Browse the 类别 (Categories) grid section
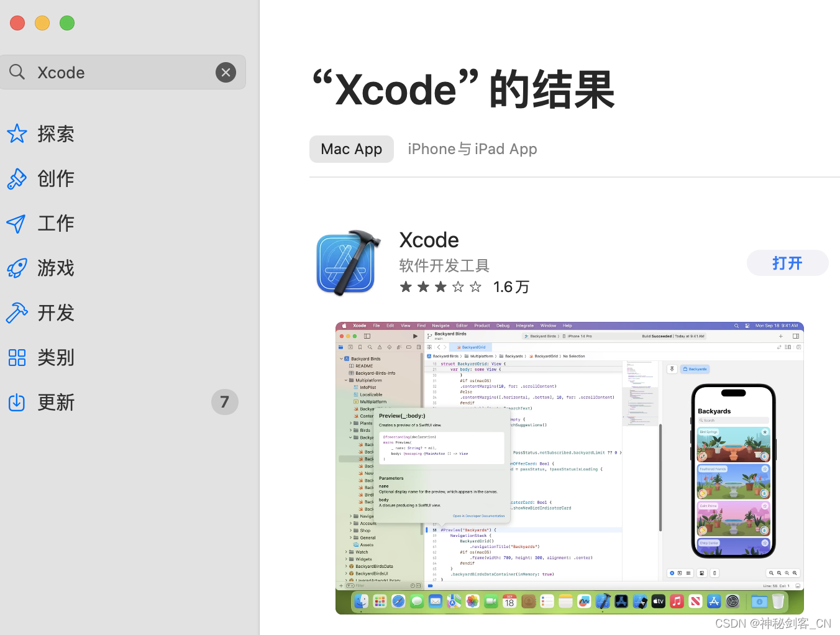840x635 pixels. [x=41, y=357]
